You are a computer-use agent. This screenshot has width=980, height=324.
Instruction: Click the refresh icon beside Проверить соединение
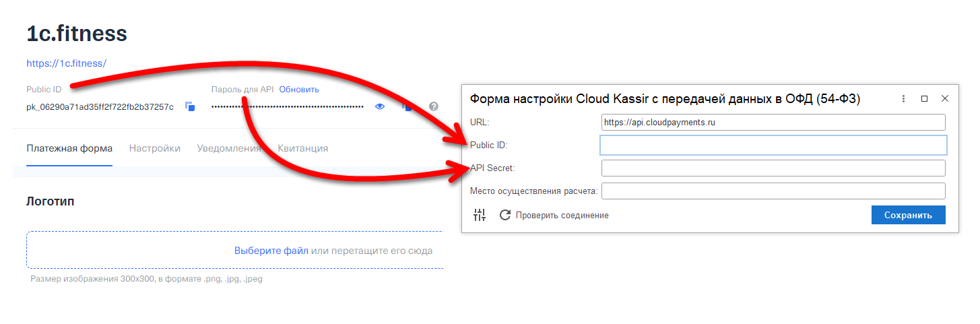505,215
